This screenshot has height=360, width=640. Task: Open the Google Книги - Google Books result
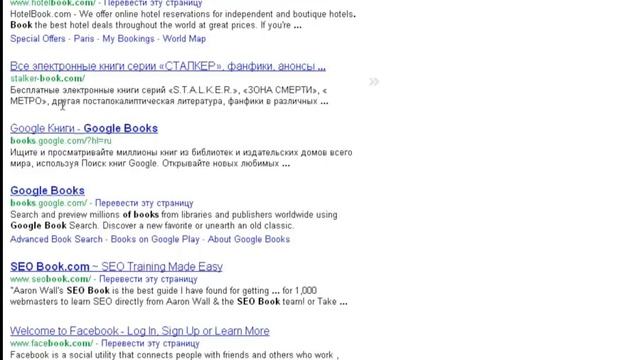tap(84, 128)
